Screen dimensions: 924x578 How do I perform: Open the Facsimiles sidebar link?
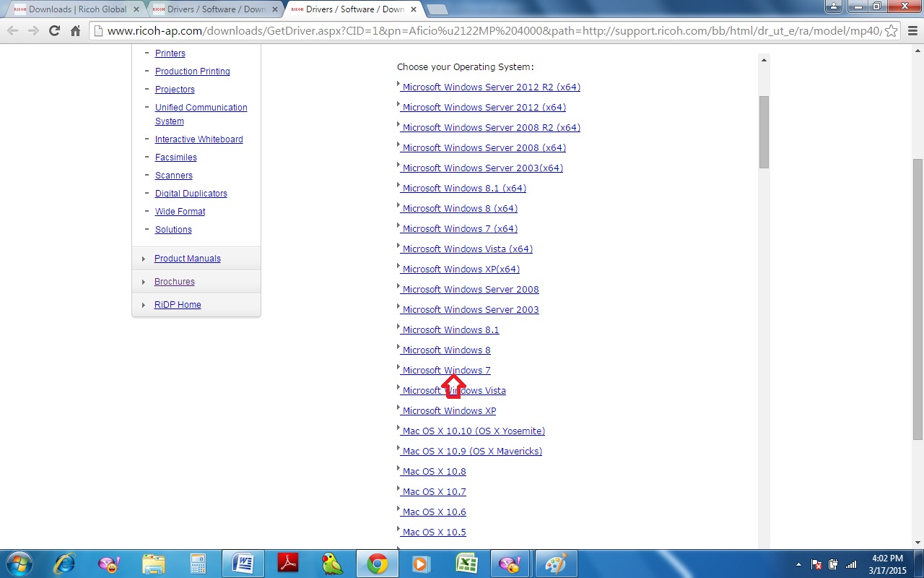pos(176,158)
